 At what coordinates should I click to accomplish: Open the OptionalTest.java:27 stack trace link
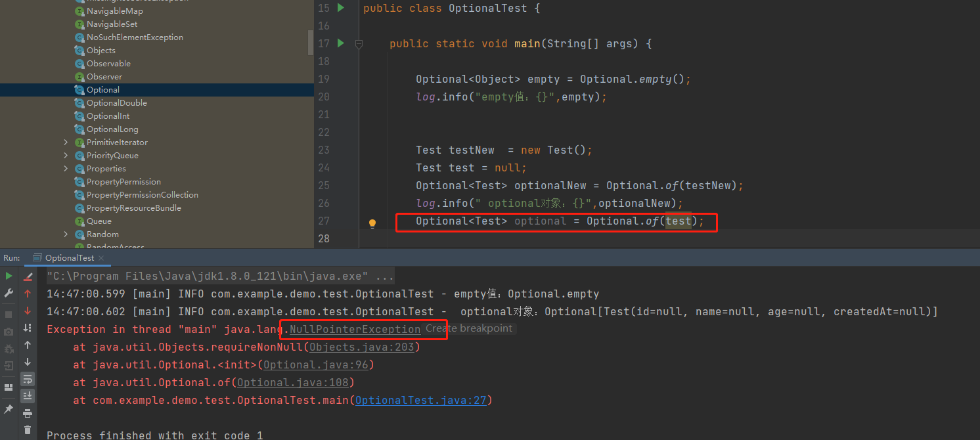click(x=420, y=400)
